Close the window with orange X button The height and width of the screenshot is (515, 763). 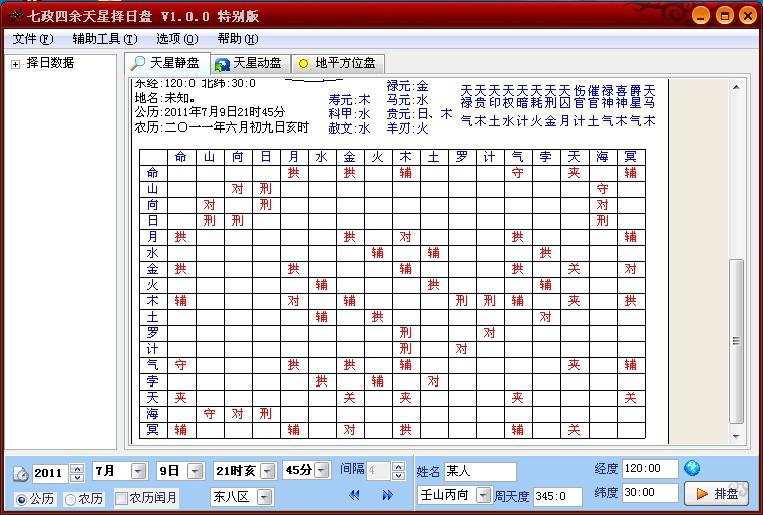tap(748, 16)
